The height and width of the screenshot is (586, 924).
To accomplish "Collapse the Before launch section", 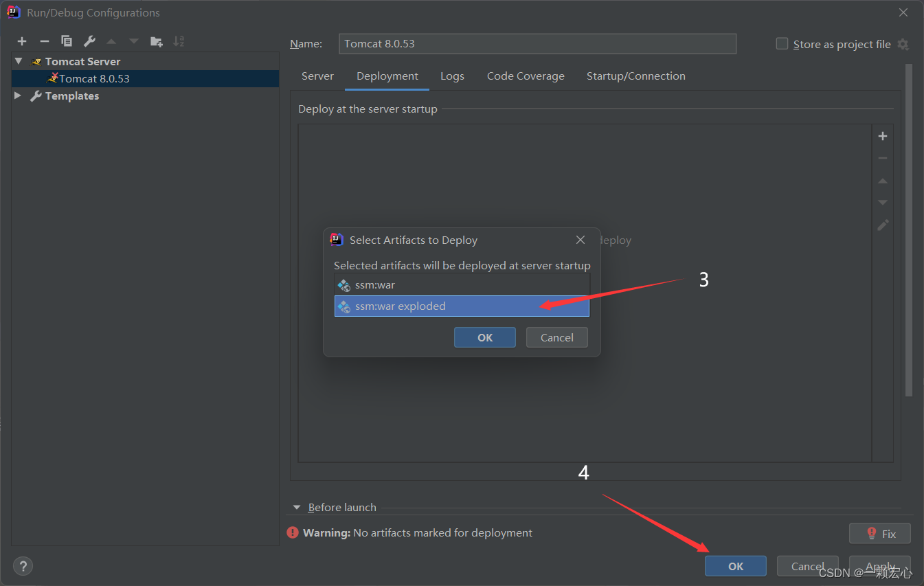I will tap(297, 507).
